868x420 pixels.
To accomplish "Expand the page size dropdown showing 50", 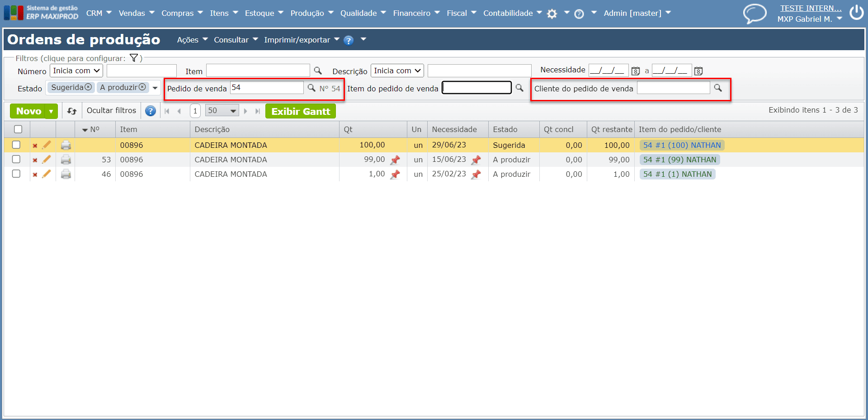I will click(222, 111).
